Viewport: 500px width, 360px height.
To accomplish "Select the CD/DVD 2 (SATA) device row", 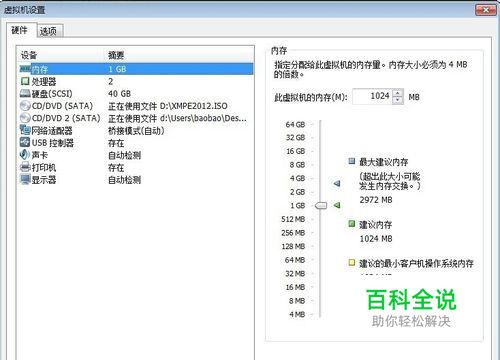I will click(136, 118).
